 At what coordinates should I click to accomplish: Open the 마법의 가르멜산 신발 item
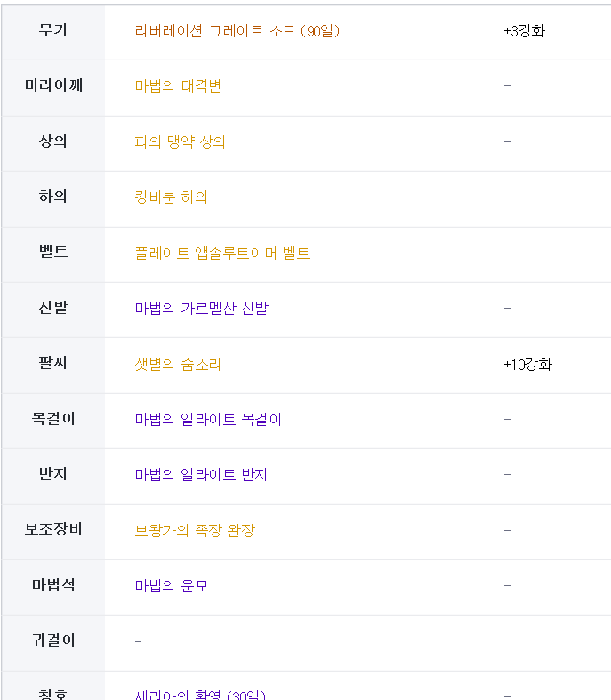201,309
